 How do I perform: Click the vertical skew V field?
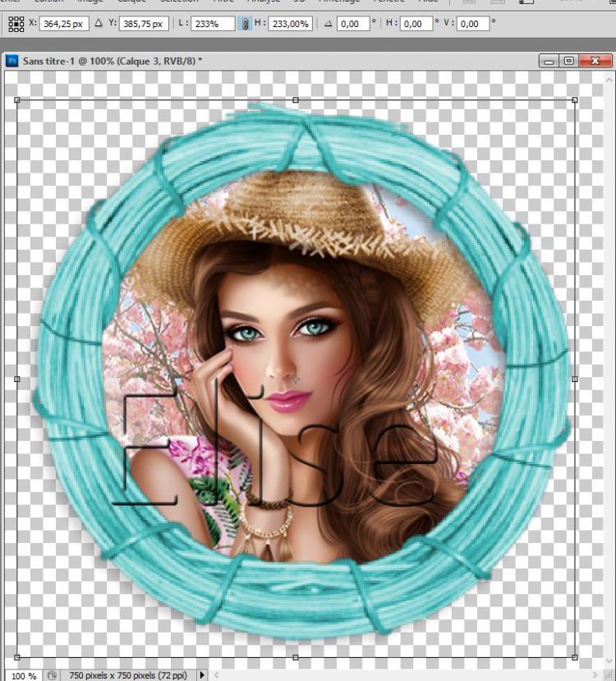(474, 24)
